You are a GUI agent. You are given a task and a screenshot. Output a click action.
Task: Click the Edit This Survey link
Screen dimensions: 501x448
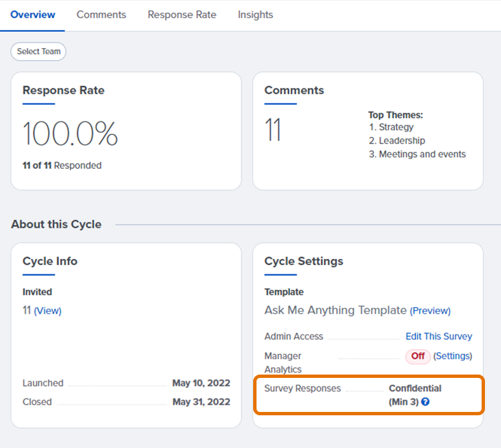click(x=439, y=337)
